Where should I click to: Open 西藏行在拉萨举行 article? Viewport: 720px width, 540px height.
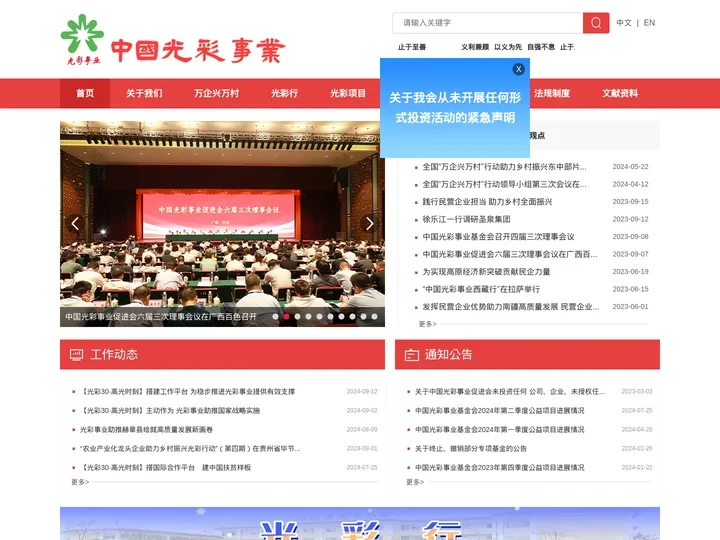tap(481, 289)
